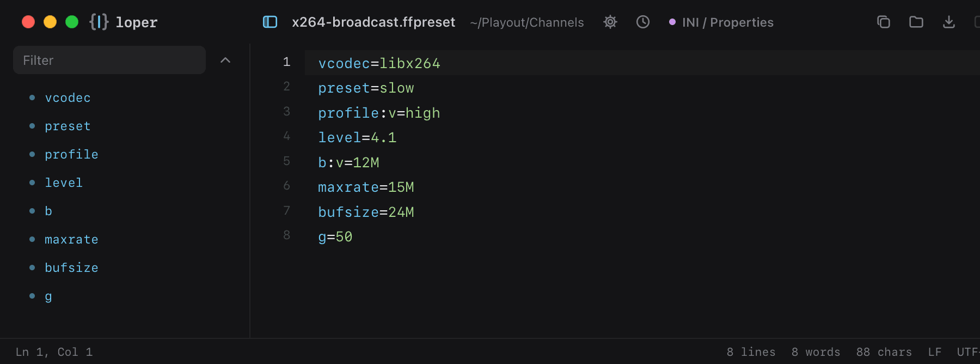Click line number 5 in gutter

point(286,161)
